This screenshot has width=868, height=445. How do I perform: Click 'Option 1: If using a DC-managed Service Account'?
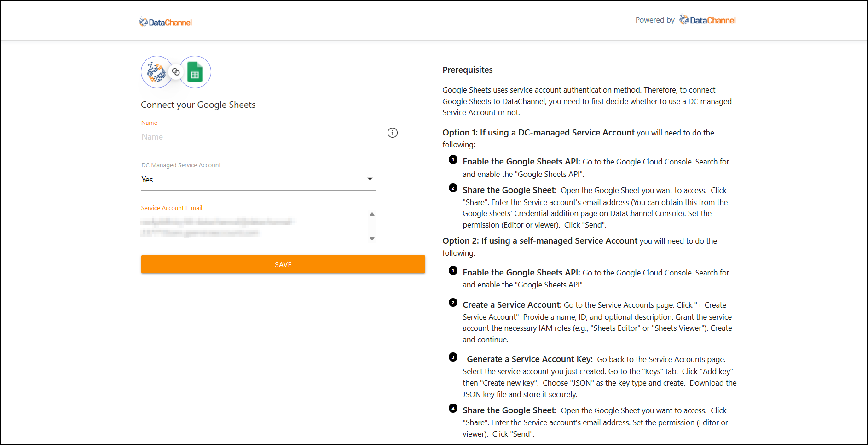click(538, 133)
